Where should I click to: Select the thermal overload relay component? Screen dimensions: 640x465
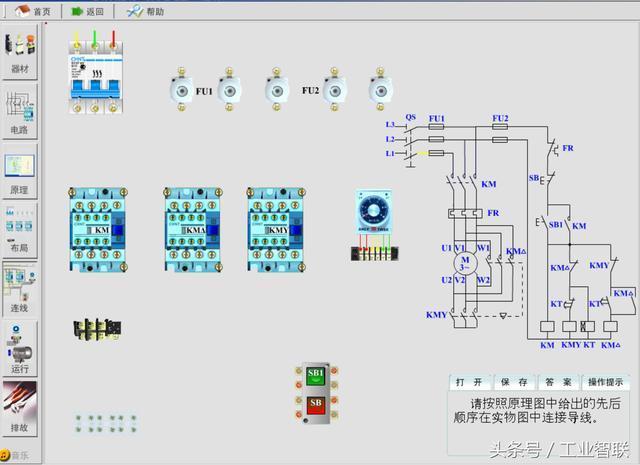pos(97,329)
